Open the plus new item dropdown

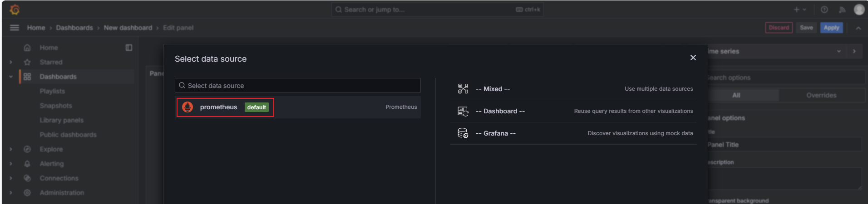click(799, 10)
